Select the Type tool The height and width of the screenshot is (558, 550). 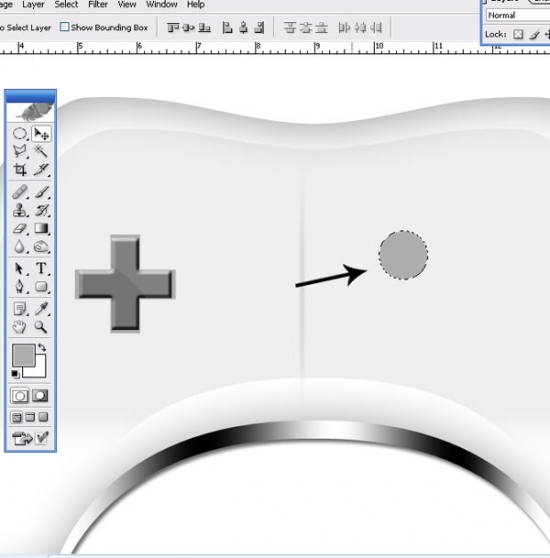click(41, 268)
